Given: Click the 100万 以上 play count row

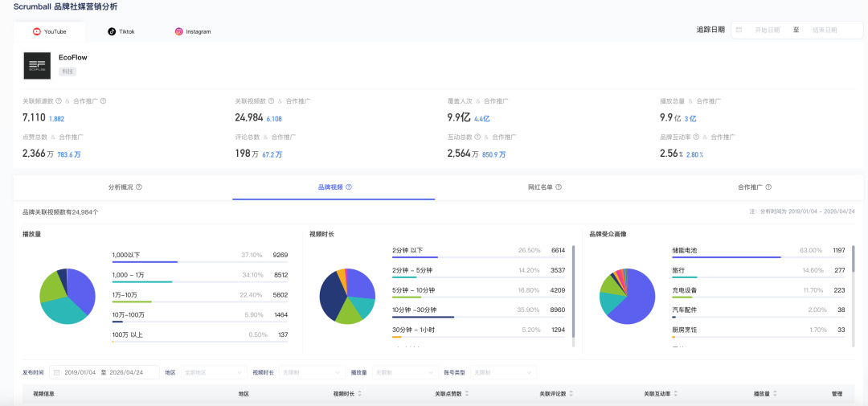Looking at the screenshot, I should point(200,337).
